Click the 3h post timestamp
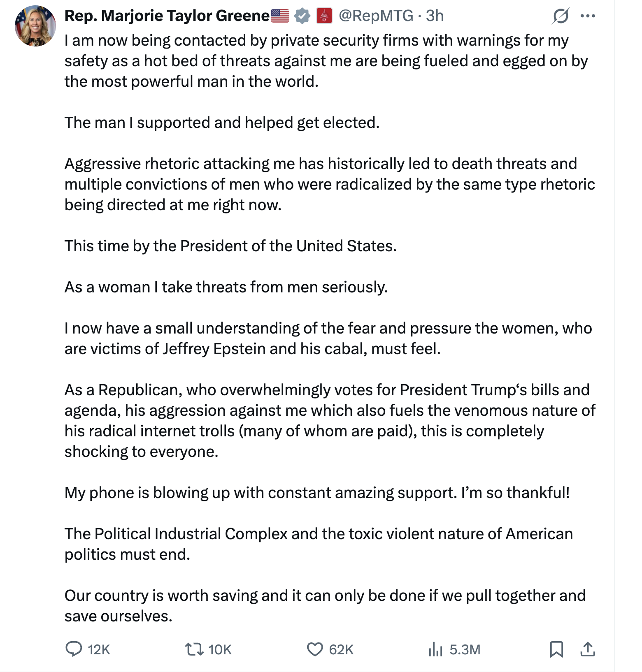This screenshot has width=642, height=672. pos(435,16)
